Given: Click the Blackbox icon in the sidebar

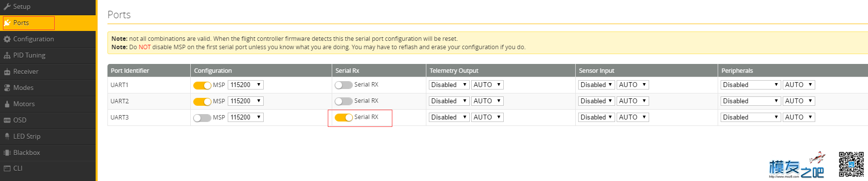Looking at the screenshot, I should tap(7, 152).
